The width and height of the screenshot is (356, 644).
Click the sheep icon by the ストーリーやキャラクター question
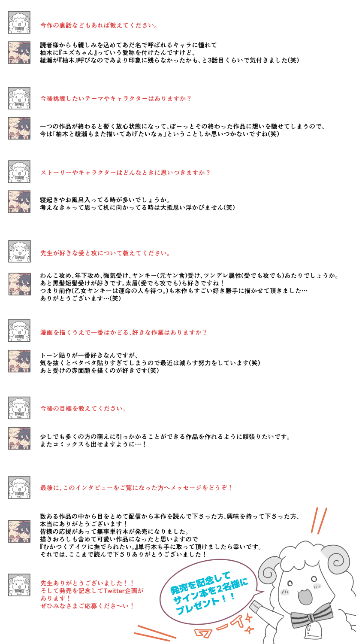pyautogui.click(x=19, y=172)
